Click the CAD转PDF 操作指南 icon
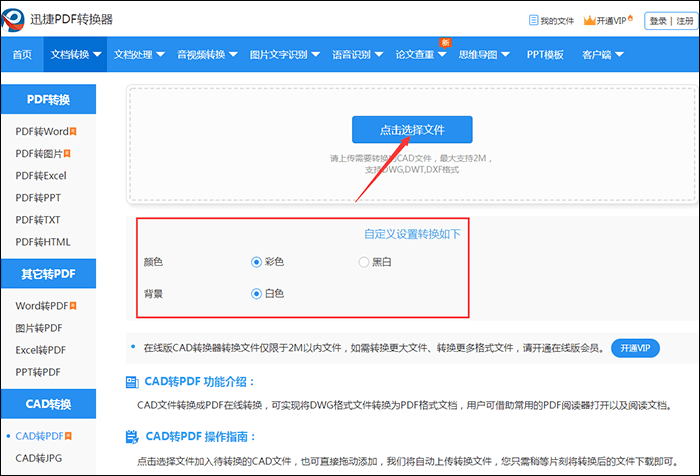Image resolution: width=700 pixels, height=476 pixels. [x=132, y=437]
